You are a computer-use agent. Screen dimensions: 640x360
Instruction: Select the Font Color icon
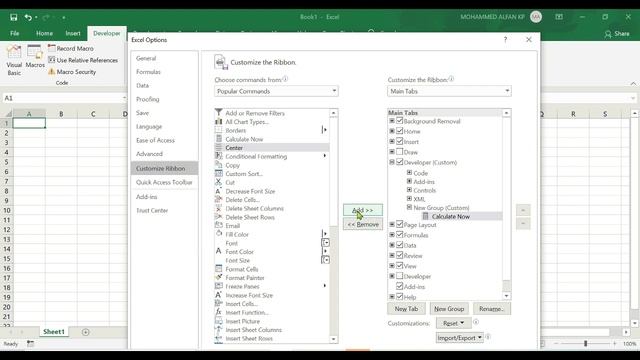tap(219, 251)
